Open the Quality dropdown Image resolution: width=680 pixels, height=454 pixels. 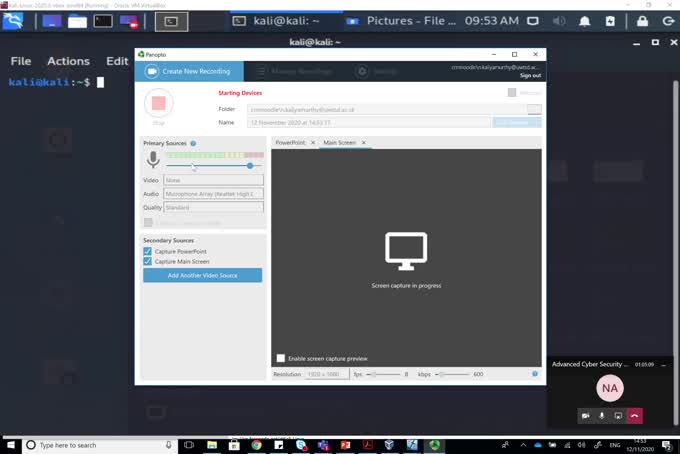pos(213,207)
